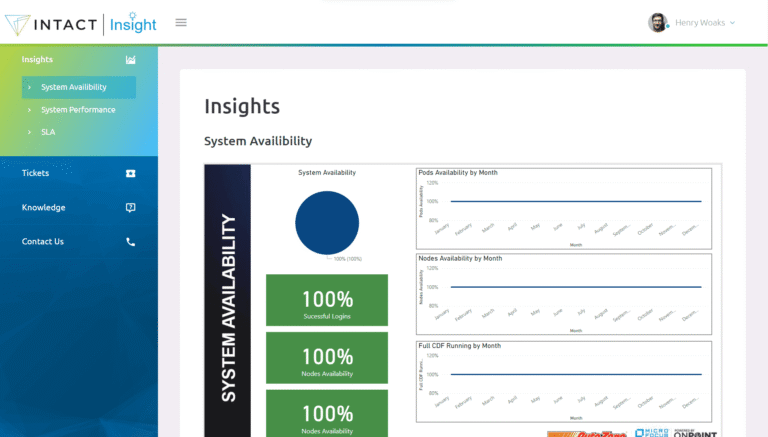Click the hamburger menu icon
The width and height of the screenshot is (768, 437).
tap(181, 22)
